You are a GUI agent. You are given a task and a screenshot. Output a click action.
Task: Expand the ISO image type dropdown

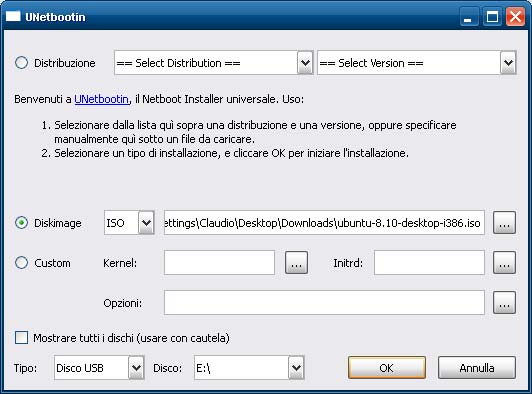coord(129,223)
